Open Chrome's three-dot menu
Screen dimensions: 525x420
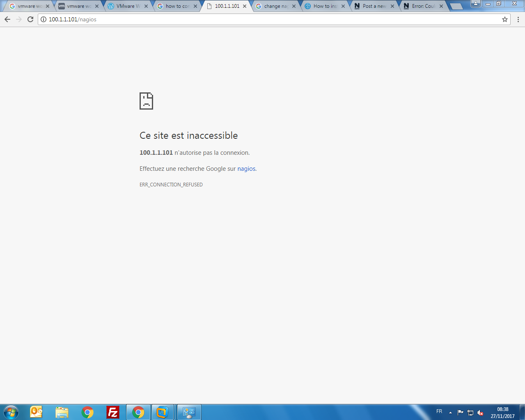click(518, 19)
